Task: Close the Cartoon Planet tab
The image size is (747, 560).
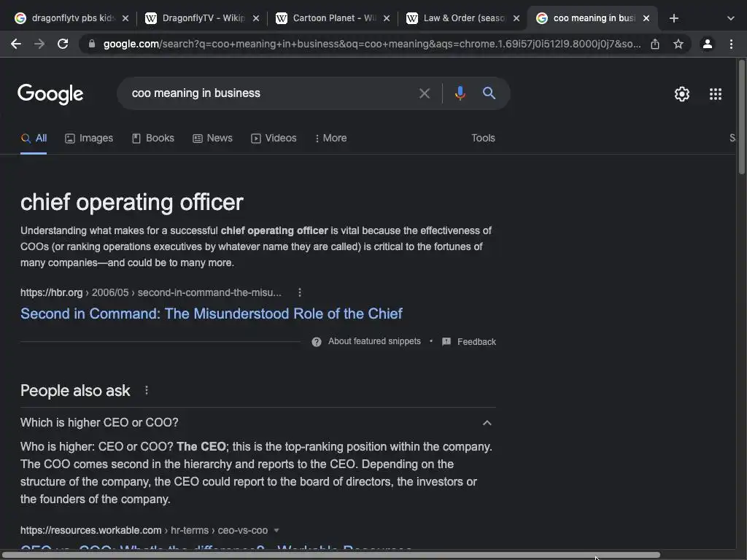Action: 387,18
